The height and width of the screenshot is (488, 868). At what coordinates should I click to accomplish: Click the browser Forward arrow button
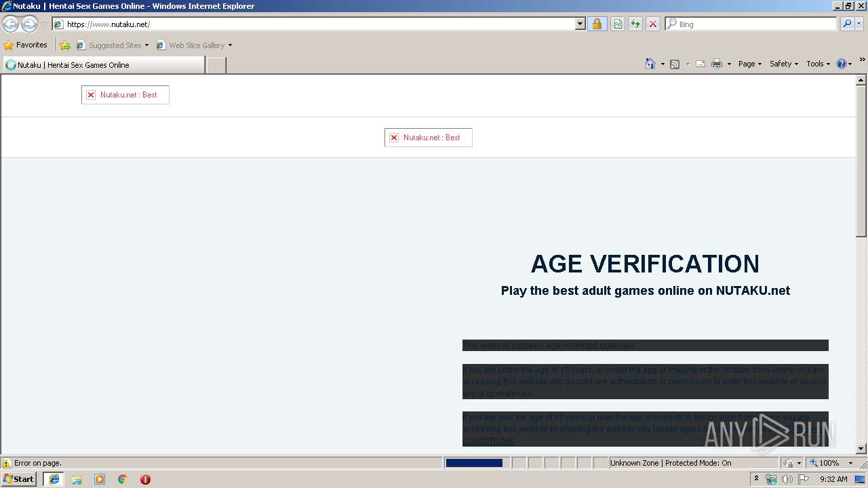pos(29,24)
